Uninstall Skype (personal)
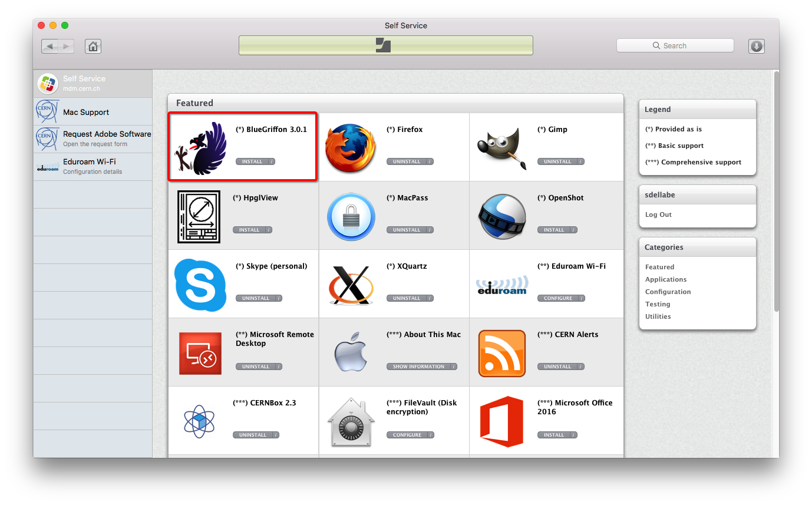The height and width of the screenshot is (505, 812). pos(259,298)
